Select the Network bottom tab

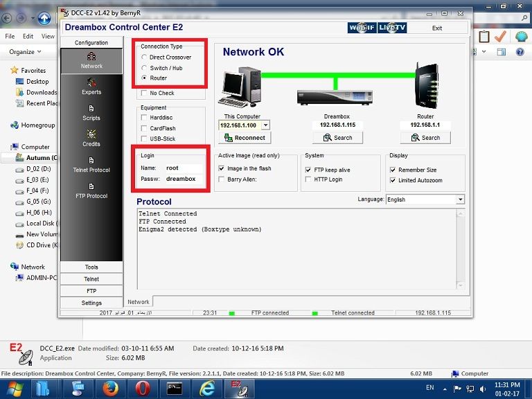coord(139,301)
